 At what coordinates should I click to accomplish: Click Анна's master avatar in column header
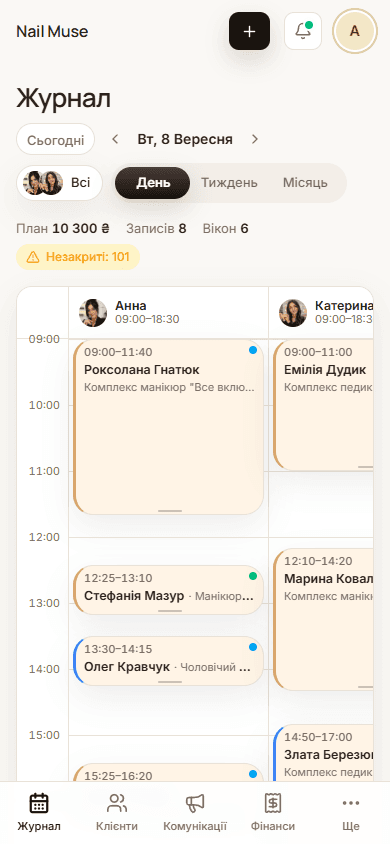(93, 313)
